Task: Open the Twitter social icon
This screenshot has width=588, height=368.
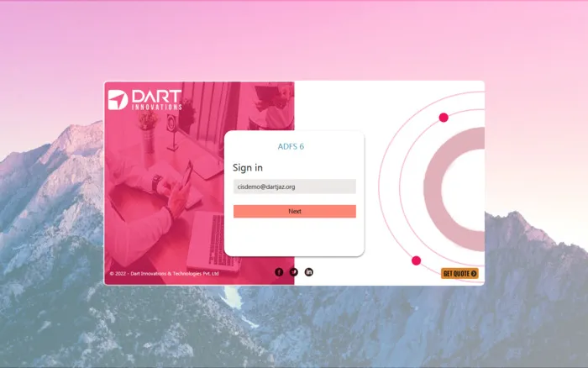Action: pos(294,272)
